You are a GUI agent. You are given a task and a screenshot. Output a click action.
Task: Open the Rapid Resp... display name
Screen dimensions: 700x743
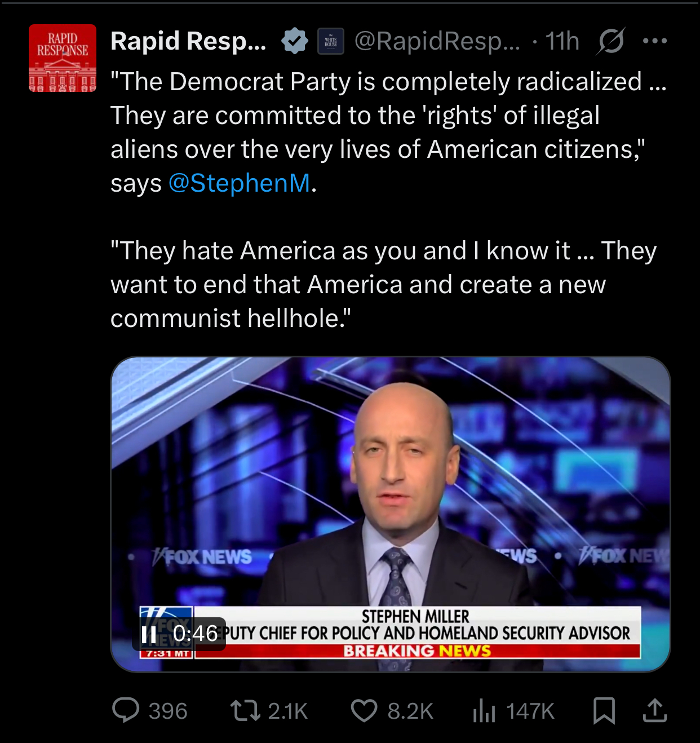pyautogui.click(x=188, y=41)
